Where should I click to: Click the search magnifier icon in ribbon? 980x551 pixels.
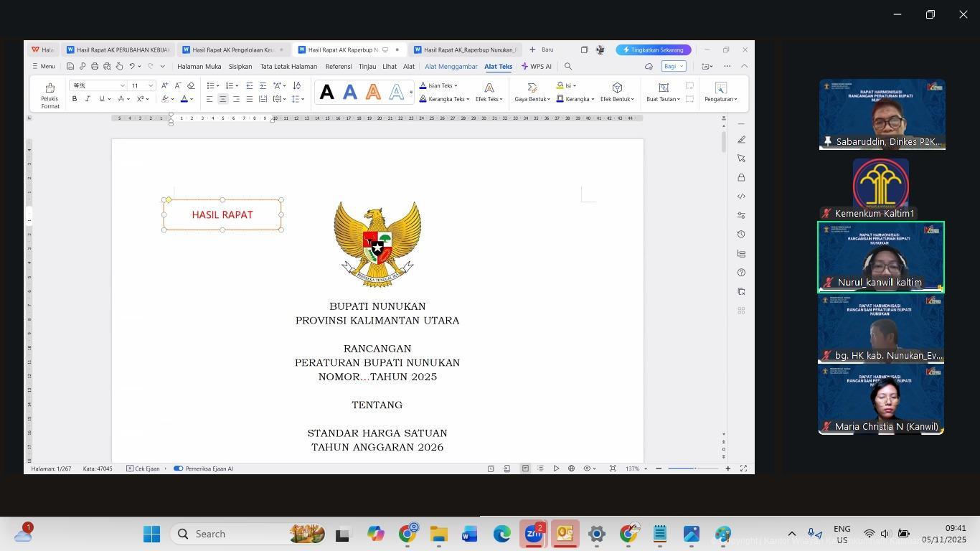tap(568, 67)
